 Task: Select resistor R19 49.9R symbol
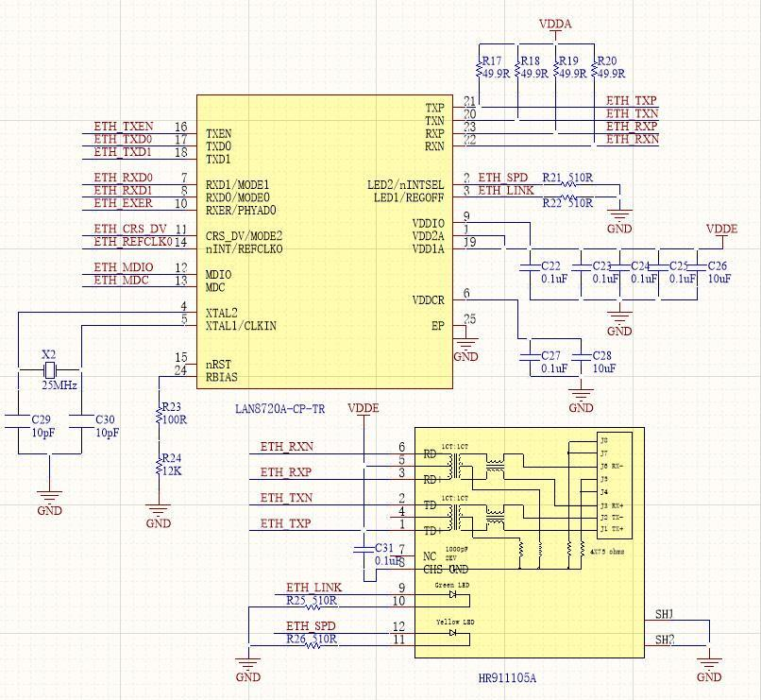click(556, 67)
